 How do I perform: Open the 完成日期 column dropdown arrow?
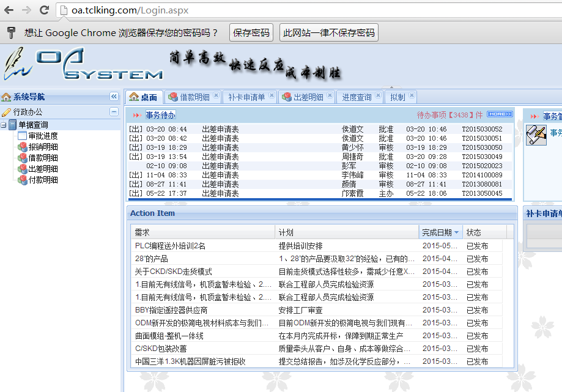click(x=457, y=232)
